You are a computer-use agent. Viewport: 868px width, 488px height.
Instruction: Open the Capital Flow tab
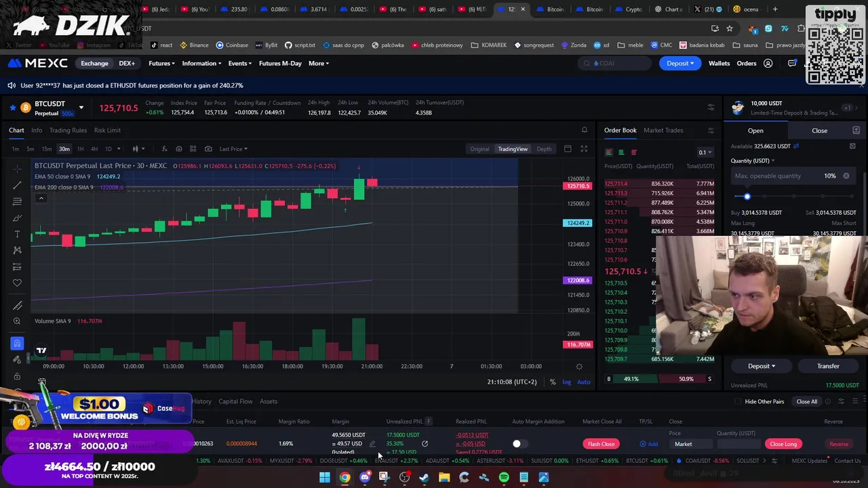(235, 402)
